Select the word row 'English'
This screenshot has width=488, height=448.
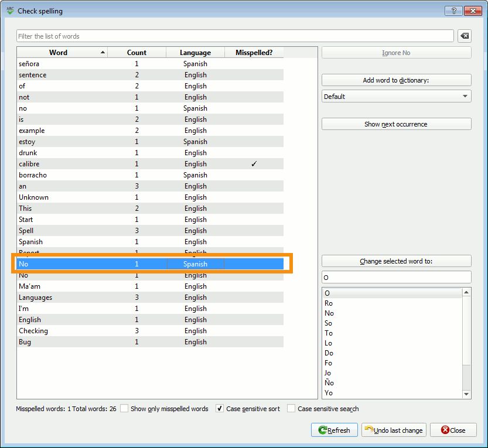(x=151, y=320)
